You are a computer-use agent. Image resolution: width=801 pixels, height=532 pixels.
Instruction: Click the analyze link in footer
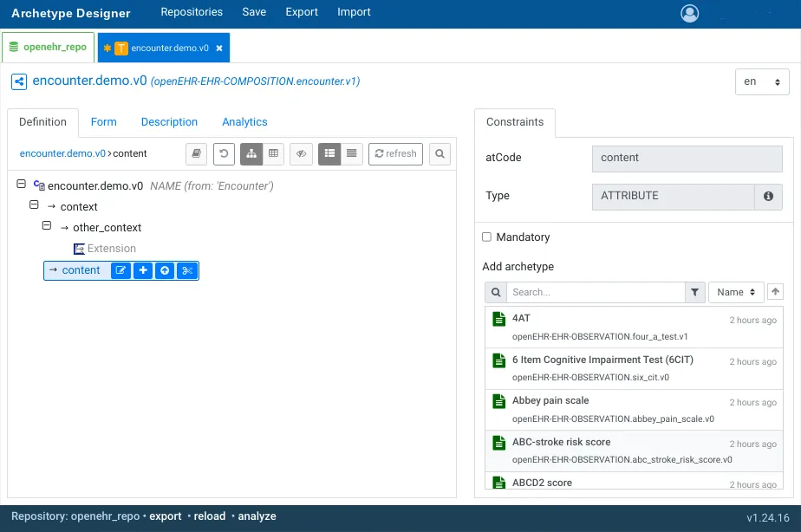[x=257, y=516]
